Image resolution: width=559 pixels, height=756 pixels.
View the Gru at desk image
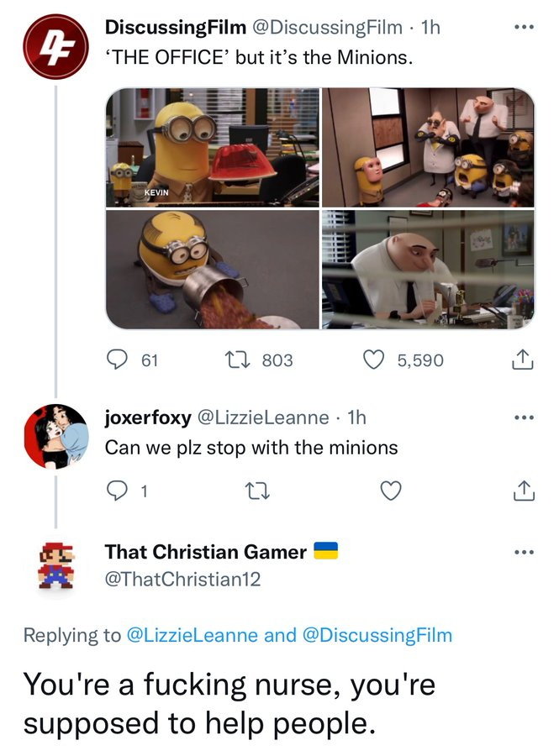point(427,269)
